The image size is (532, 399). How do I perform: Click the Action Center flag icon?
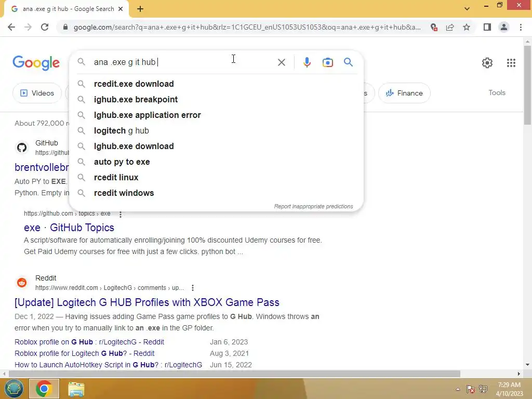pyautogui.click(x=470, y=389)
